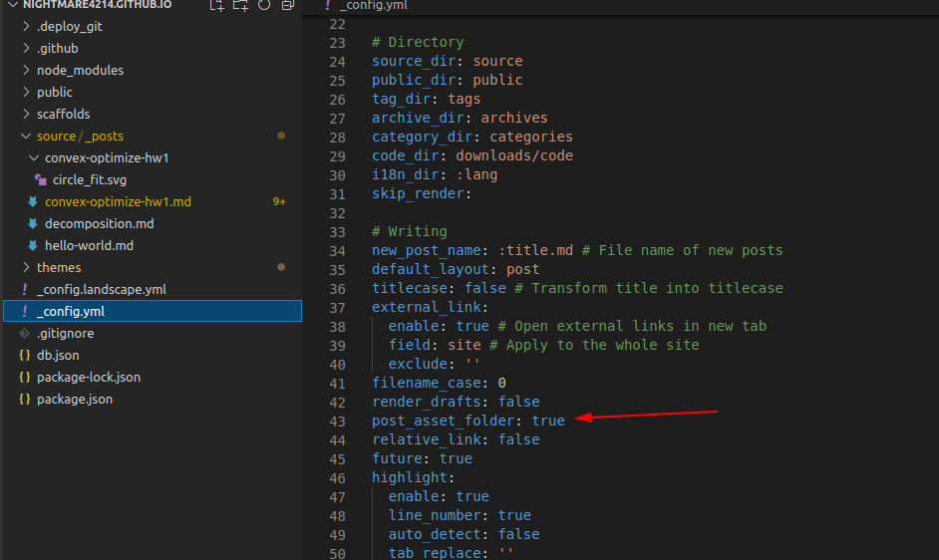
Task: Click the New Folder icon in explorer header
Action: click(240, 5)
